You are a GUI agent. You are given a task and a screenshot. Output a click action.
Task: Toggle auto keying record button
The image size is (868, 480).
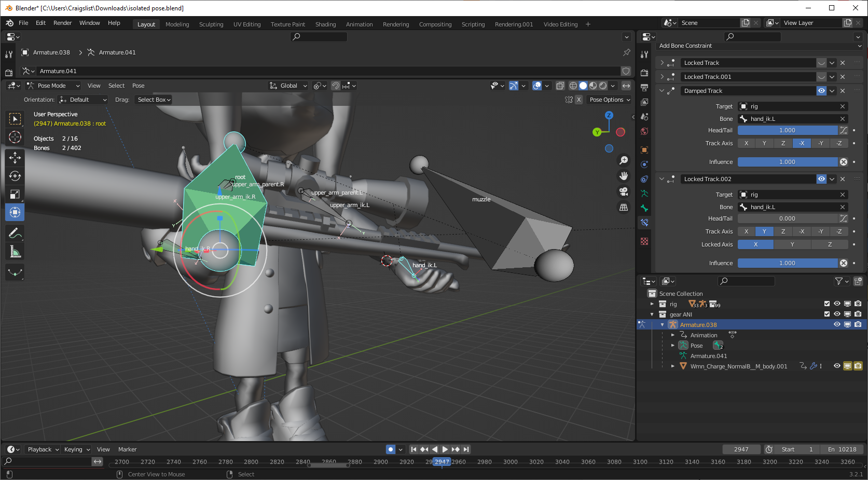pyautogui.click(x=391, y=449)
